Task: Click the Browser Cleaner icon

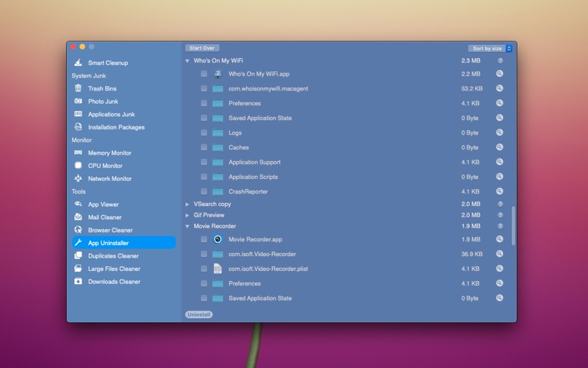Action: (x=78, y=230)
